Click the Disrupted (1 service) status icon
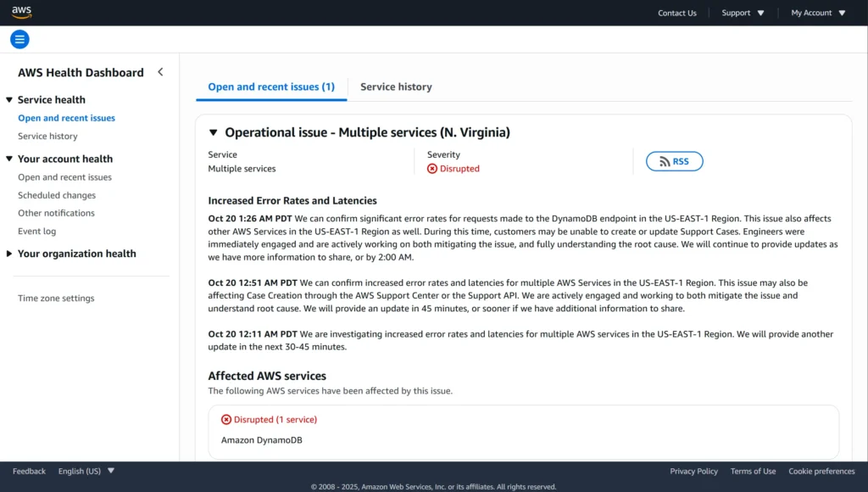Viewport: 868px width, 492px height. click(x=225, y=419)
